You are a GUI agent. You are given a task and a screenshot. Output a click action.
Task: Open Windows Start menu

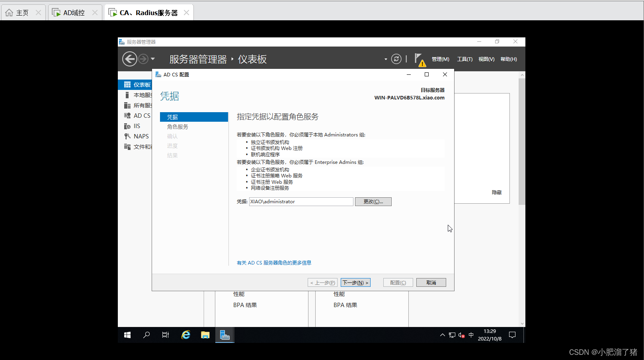coord(127,335)
